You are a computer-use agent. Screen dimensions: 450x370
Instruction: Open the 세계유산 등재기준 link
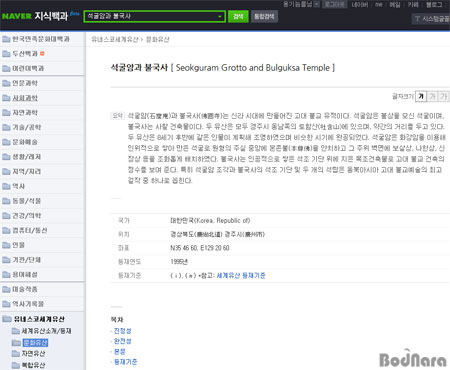click(241, 275)
